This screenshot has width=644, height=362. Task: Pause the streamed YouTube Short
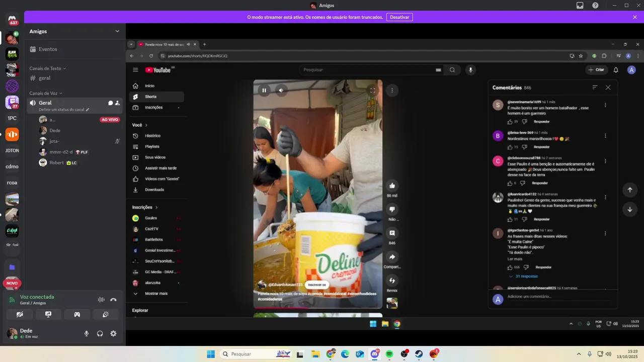click(264, 90)
